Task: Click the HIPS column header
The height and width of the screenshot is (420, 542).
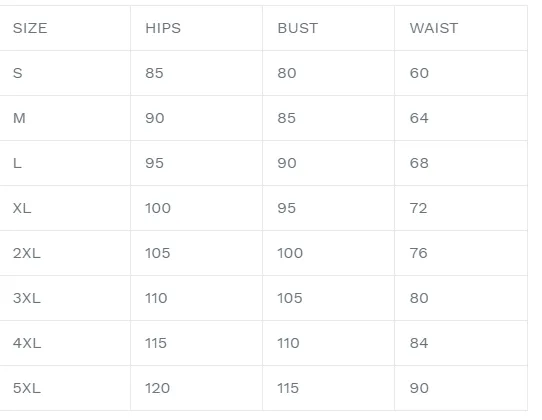Action: click(163, 28)
